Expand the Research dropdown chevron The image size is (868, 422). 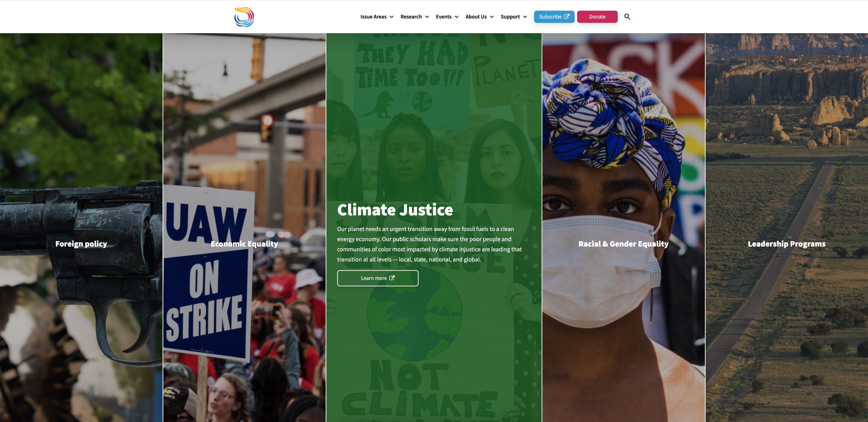[x=427, y=17]
